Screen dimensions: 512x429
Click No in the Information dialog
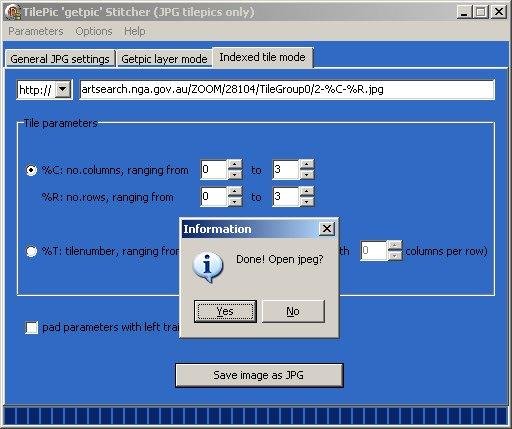[x=293, y=311]
